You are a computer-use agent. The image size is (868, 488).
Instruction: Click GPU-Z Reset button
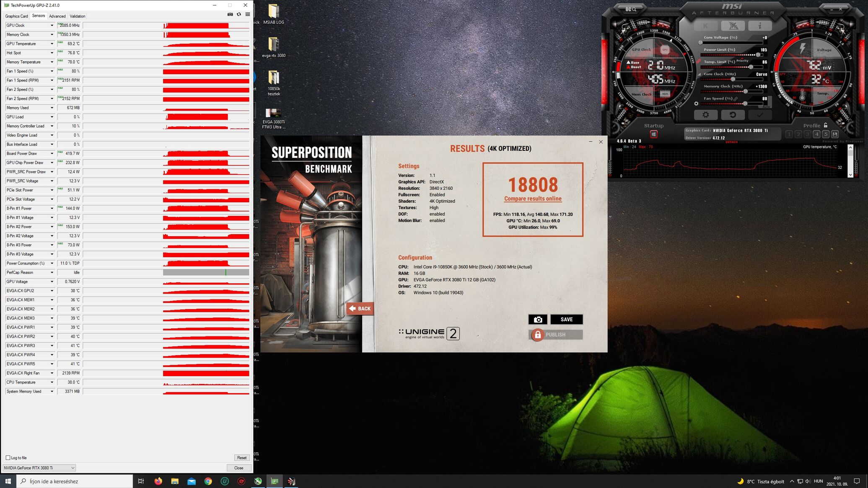coord(242,458)
